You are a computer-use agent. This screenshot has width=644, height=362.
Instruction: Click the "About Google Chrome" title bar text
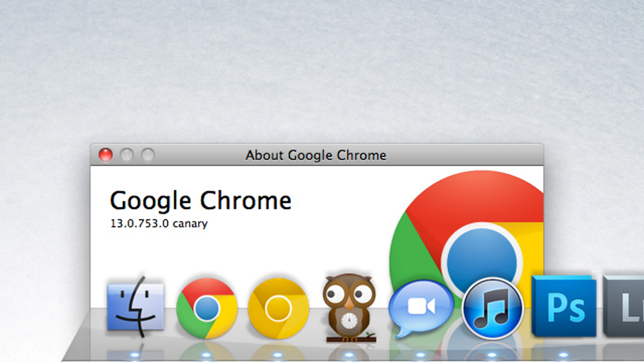point(316,155)
